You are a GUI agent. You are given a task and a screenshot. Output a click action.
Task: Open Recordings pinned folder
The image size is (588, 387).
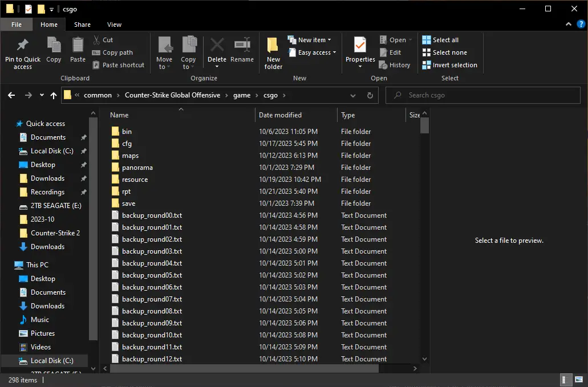click(47, 192)
